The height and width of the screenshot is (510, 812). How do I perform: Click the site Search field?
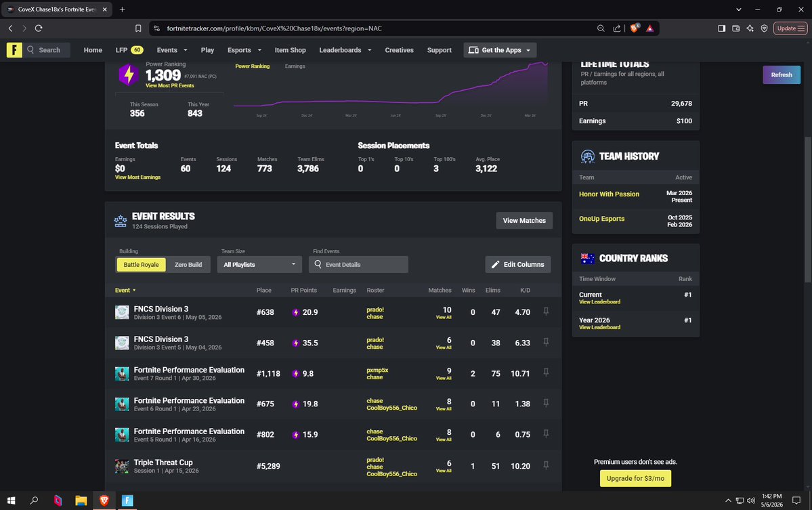pos(47,50)
